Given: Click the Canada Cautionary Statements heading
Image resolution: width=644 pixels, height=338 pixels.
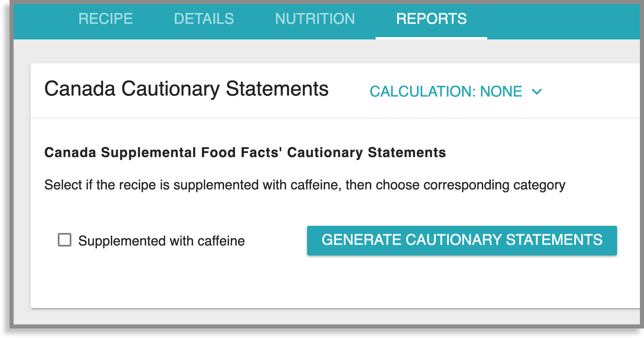Looking at the screenshot, I should pos(186,89).
